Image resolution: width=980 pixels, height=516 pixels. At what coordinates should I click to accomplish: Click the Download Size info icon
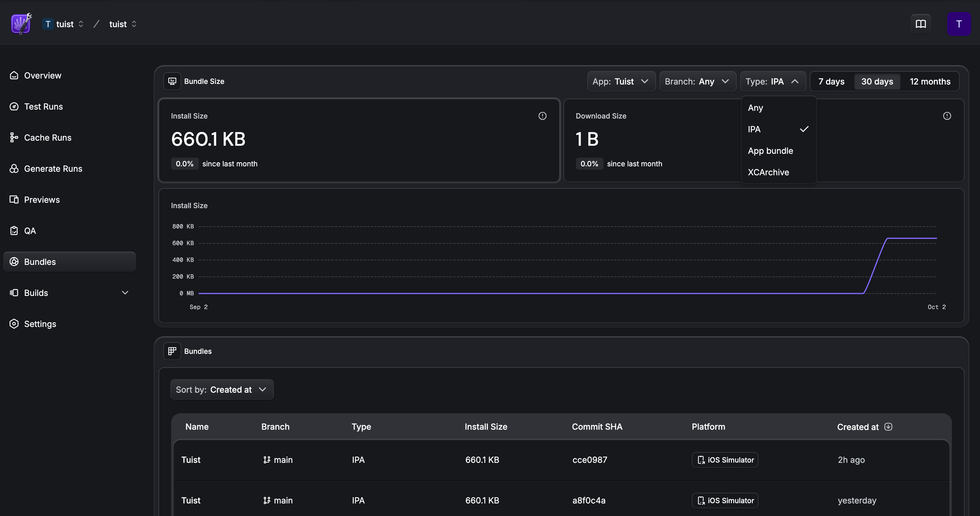click(x=947, y=116)
